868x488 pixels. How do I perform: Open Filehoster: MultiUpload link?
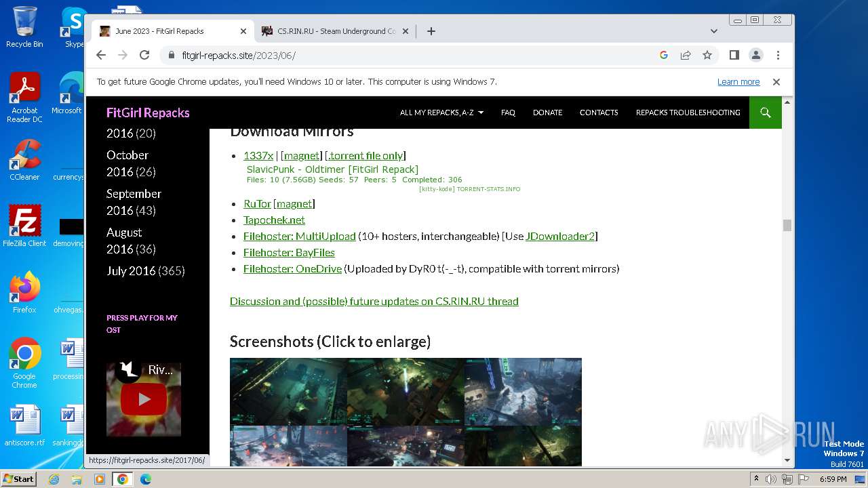(x=300, y=236)
